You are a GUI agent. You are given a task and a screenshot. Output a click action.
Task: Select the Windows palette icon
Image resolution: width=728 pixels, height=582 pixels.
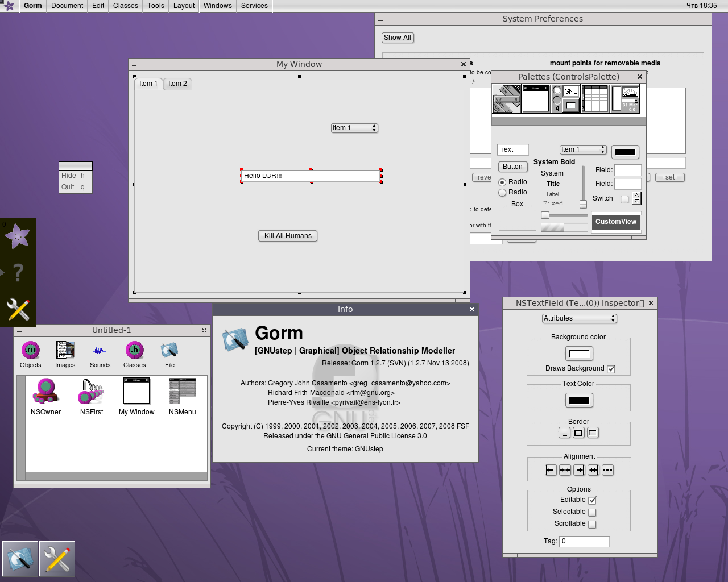pyautogui.click(x=536, y=99)
